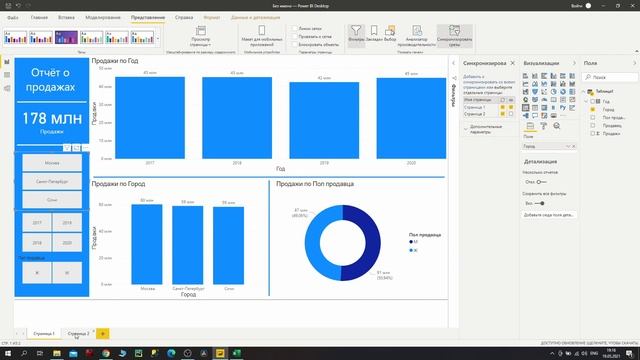Open the Файл menu tab
The image size is (640, 360).
pos(13,18)
